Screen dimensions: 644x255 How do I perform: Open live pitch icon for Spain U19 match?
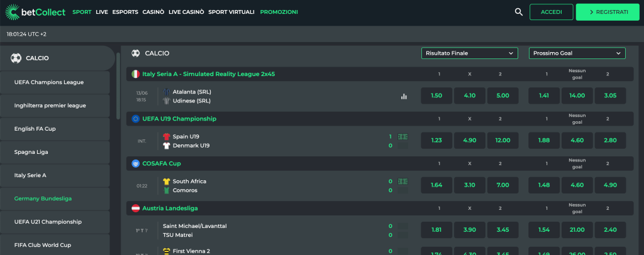point(402,136)
